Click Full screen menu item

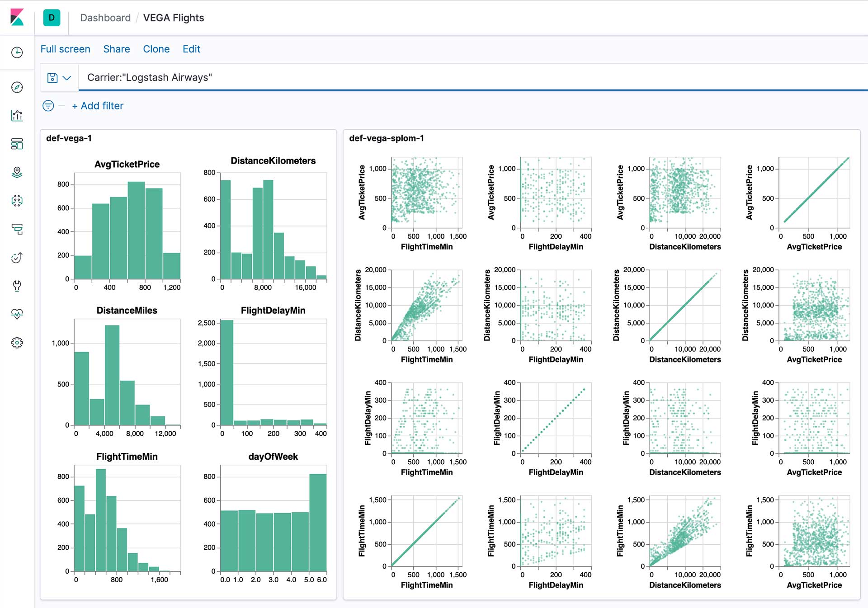pyautogui.click(x=65, y=49)
